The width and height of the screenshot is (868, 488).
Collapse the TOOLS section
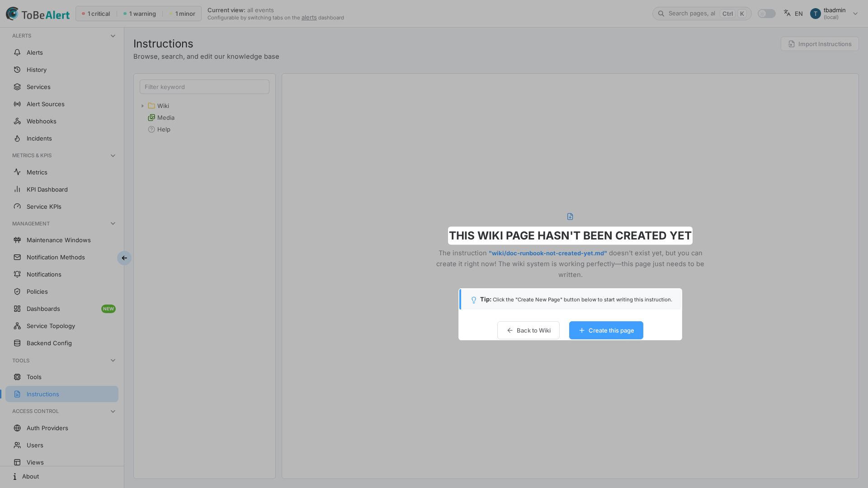tap(113, 361)
